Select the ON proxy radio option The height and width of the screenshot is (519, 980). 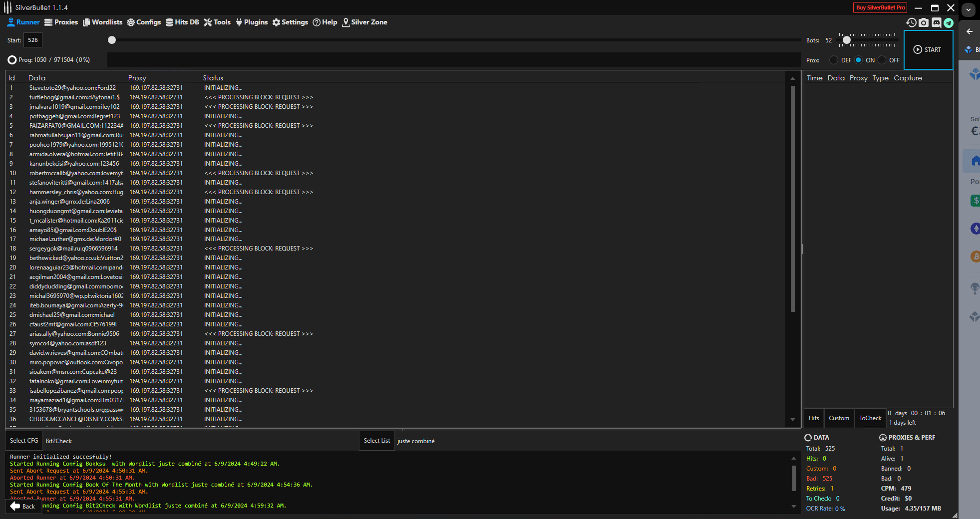pos(858,60)
